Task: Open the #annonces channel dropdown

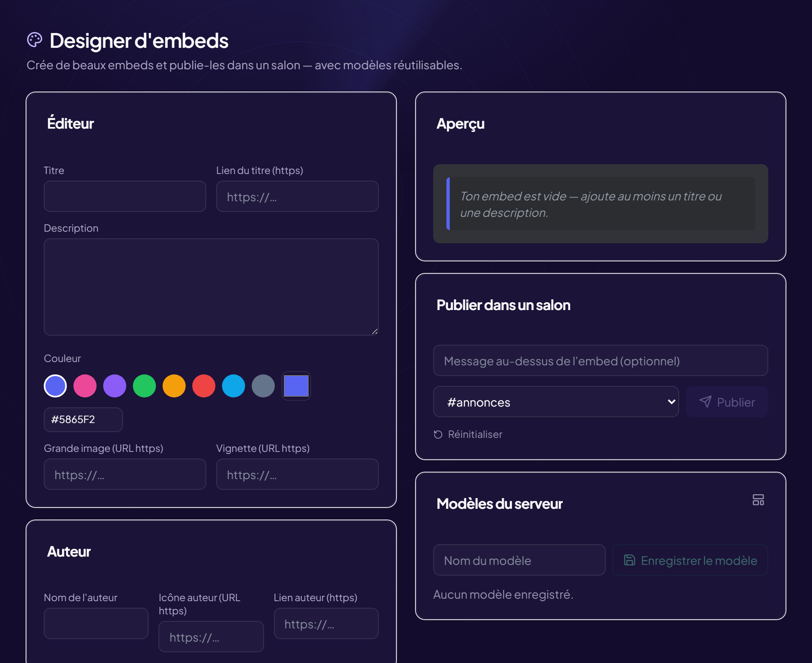Action: [556, 402]
